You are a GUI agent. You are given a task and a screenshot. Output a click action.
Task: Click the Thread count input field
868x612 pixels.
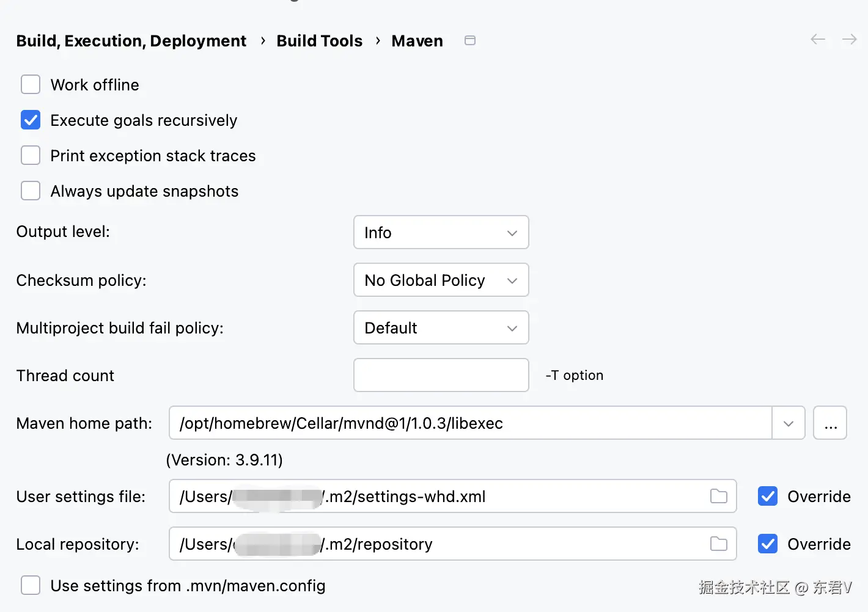(x=441, y=375)
